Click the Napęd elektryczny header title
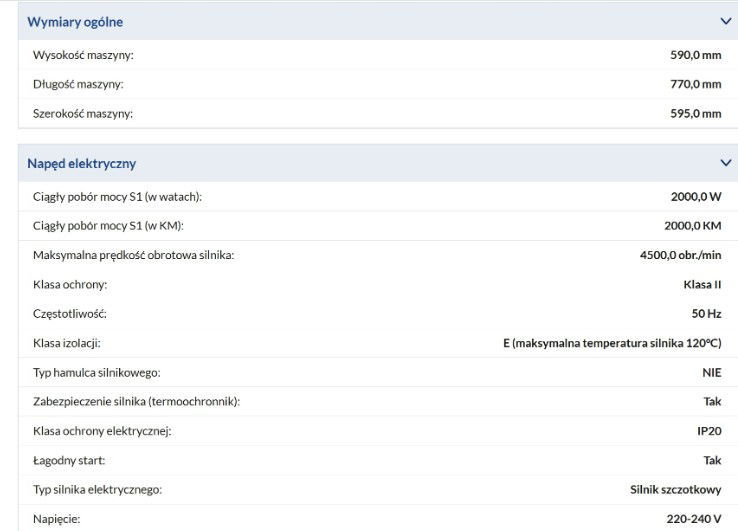This screenshot has height=531, width=738. [x=81, y=163]
